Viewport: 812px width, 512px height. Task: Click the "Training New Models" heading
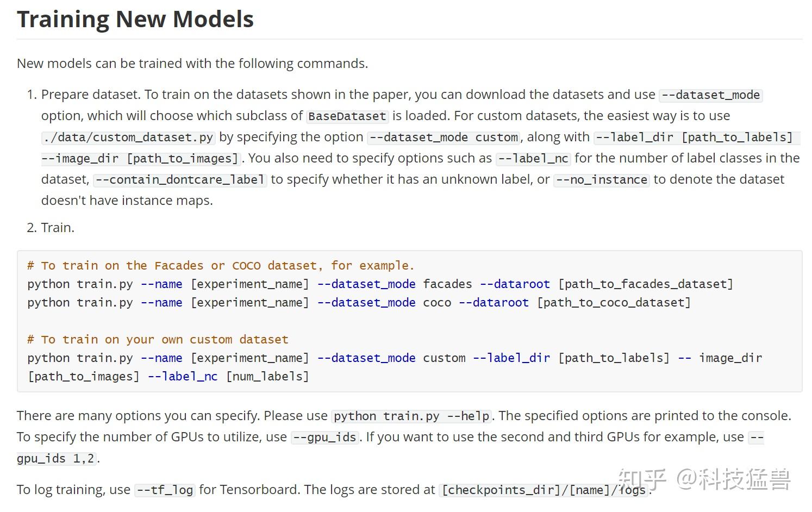135,20
